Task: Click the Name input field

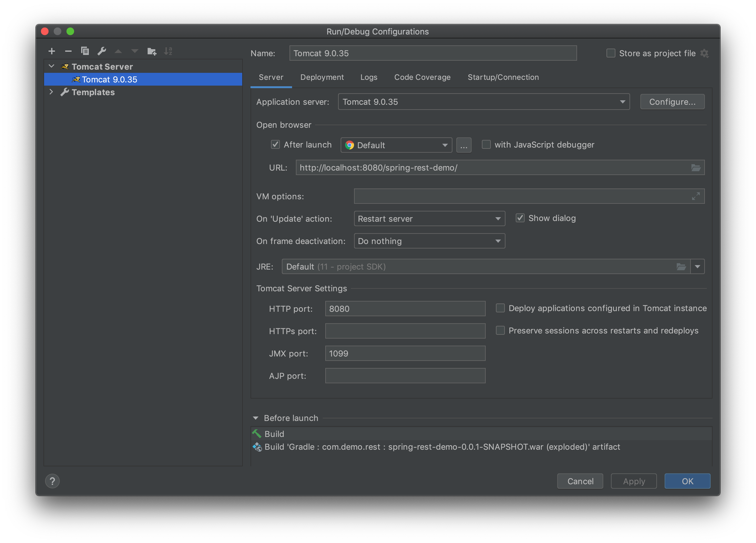Action: click(x=433, y=53)
